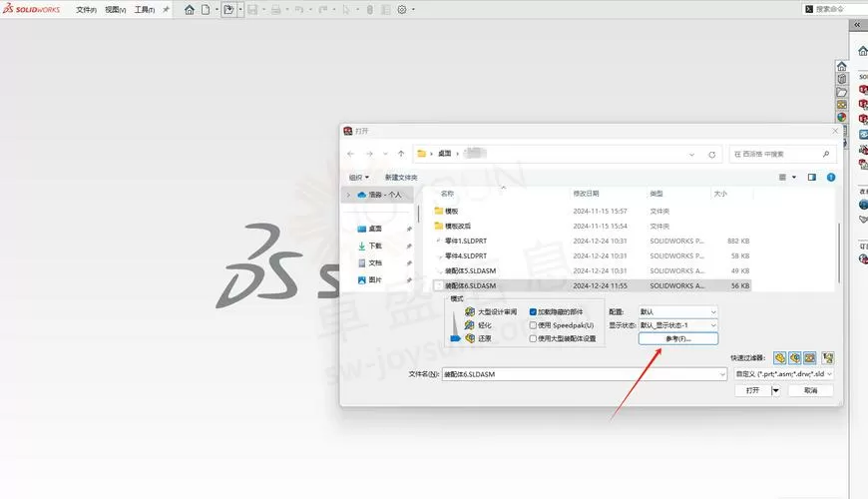Click the 新建文件夹 button
Screen dimensions: 868x499
401,178
